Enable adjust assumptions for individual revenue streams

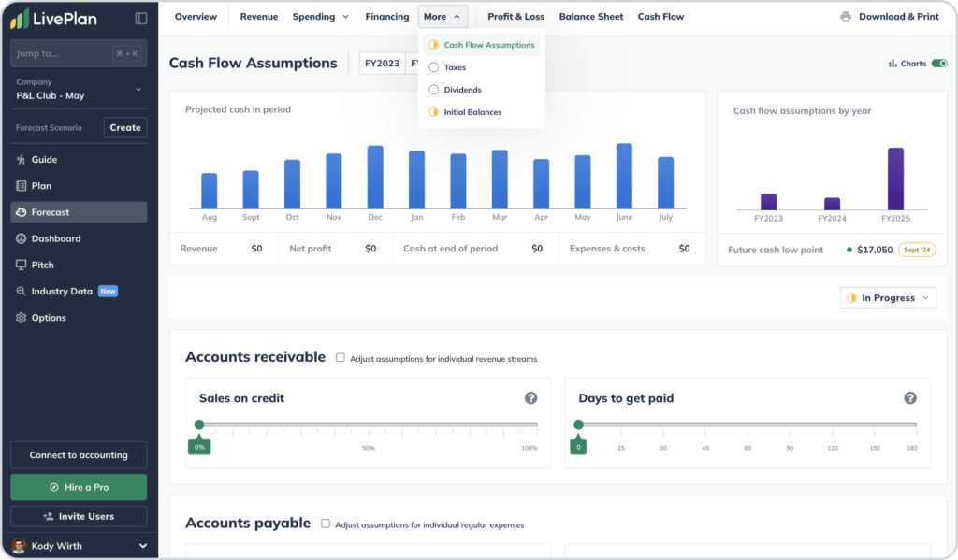pyautogui.click(x=342, y=358)
